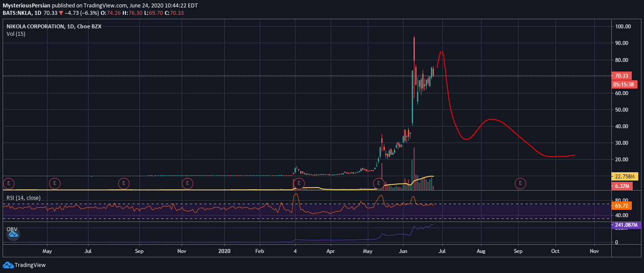Click the countdown timer 05:15:38

625,85
